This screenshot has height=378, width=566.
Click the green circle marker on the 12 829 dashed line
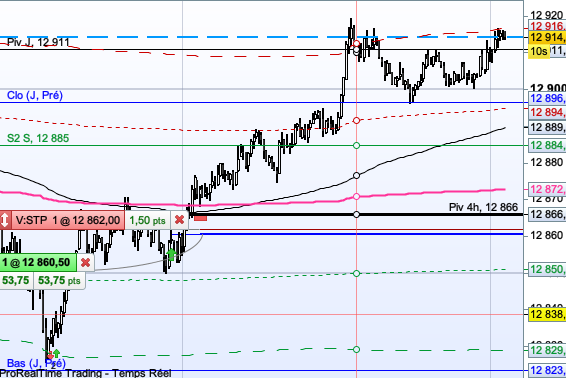pyautogui.click(x=356, y=349)
